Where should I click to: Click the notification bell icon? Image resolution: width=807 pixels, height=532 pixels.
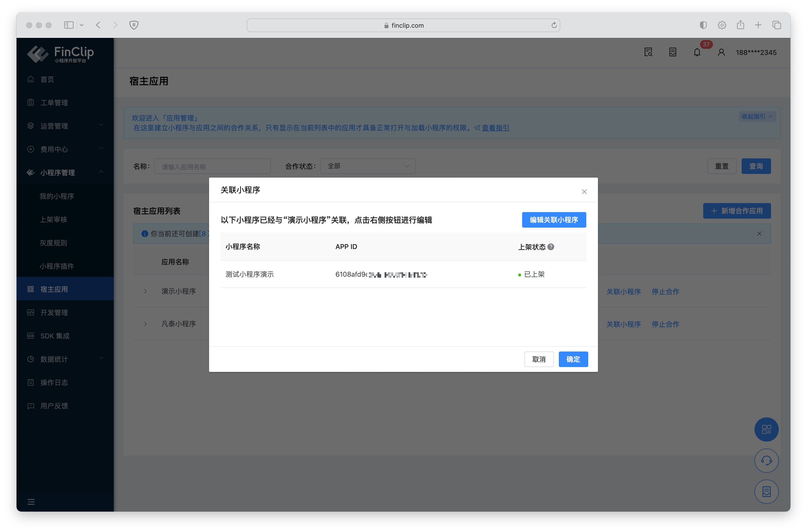[697, 52]
